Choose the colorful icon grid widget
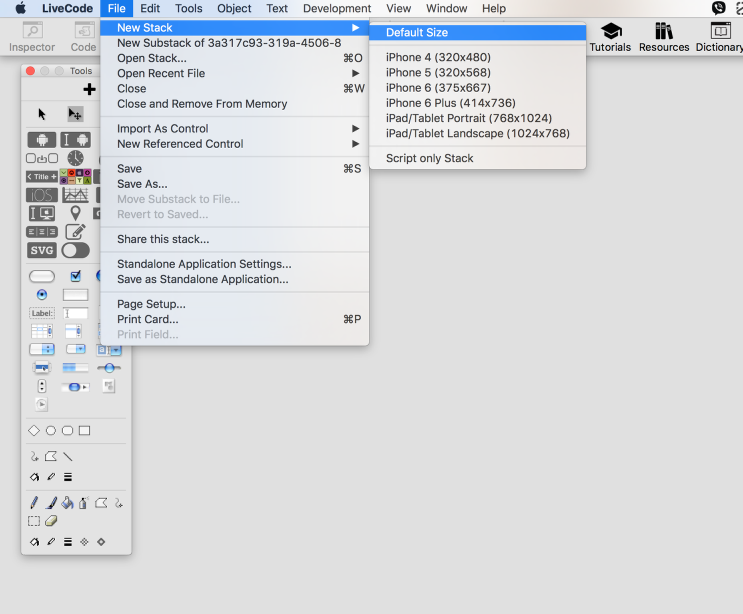The width and height of the screenshot is (743, 614). coord(75,177)
